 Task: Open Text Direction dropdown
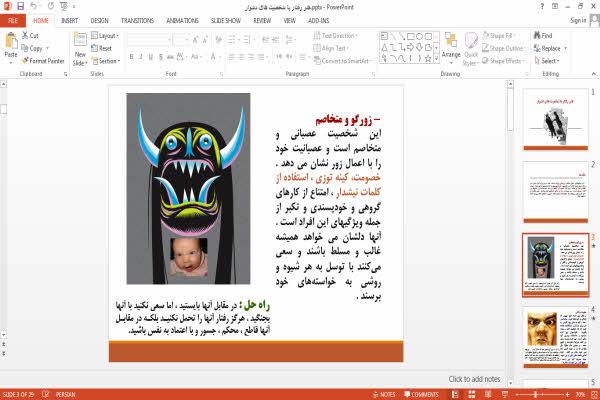click(335, 36)
